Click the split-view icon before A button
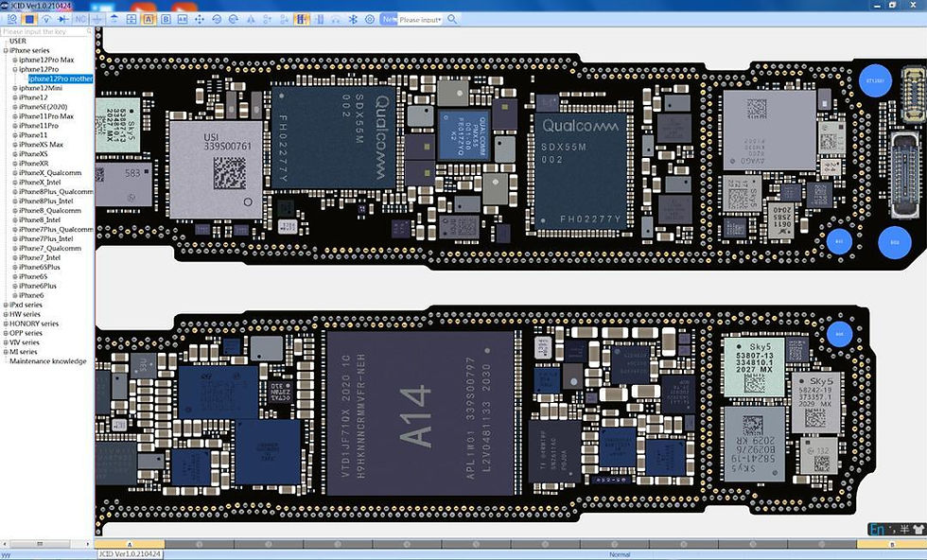Viewport: 927px width, 560px height. 131,20
